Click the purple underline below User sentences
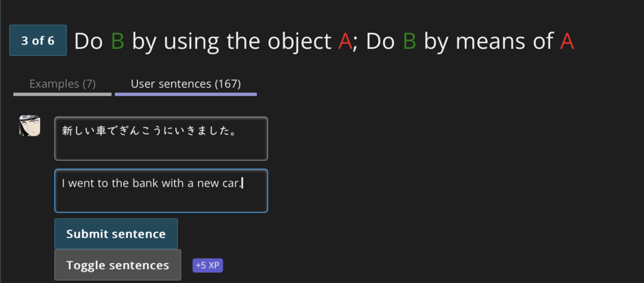The height and width of the screenshot is (283, 644). click(x=185, y=95)
